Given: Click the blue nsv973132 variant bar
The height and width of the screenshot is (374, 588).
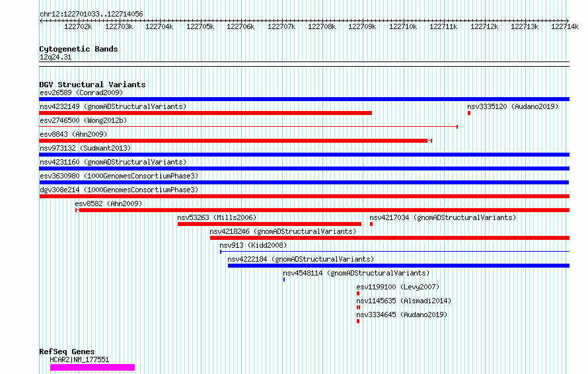Looking at the screenshot, I should pyautogui.click(x=304, y=155).
